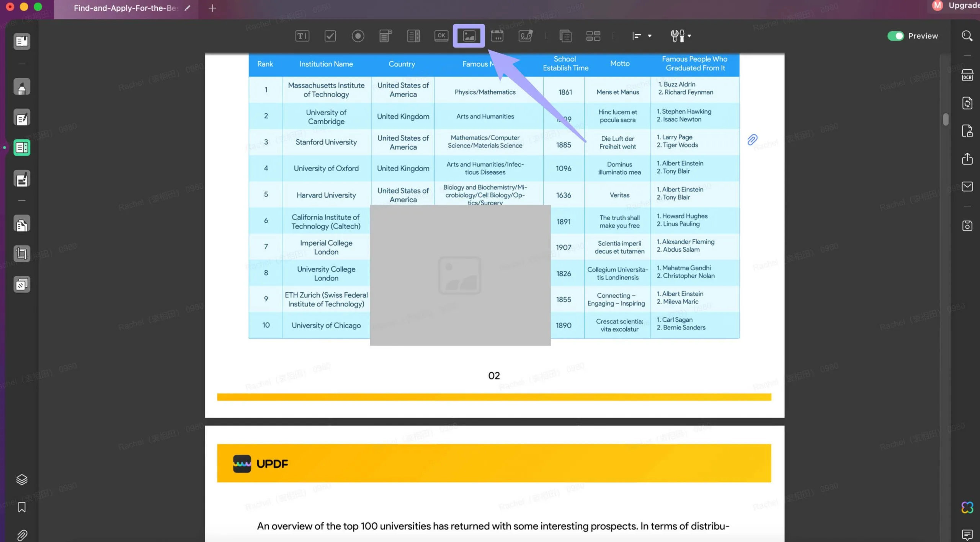Open the Organize Pages tool
980x542 pixels.
(22, 224)
